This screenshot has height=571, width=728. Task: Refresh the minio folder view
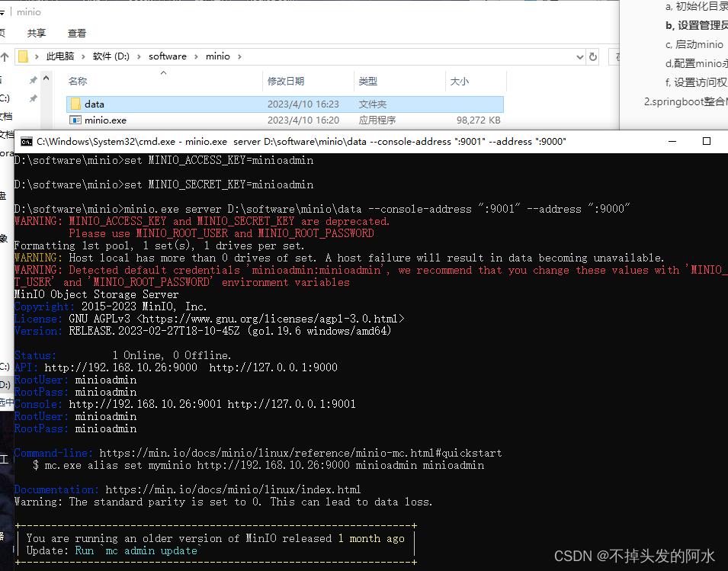coord(593,56)
